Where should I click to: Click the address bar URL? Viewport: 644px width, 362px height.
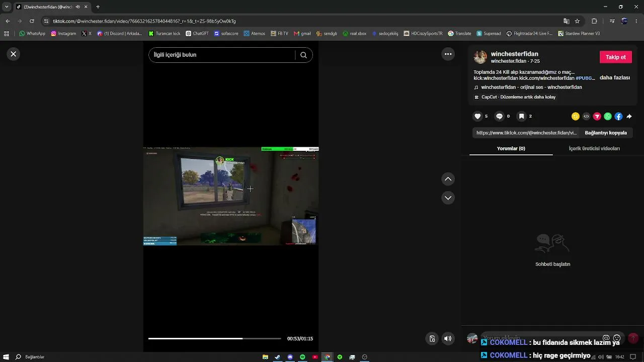[144, 21]
